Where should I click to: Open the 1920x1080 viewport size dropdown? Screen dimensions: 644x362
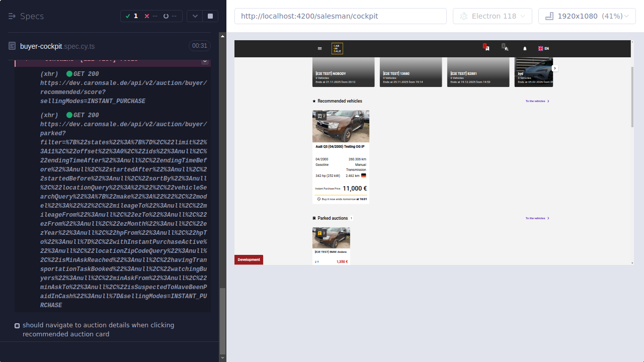click(x=587, y=16)
